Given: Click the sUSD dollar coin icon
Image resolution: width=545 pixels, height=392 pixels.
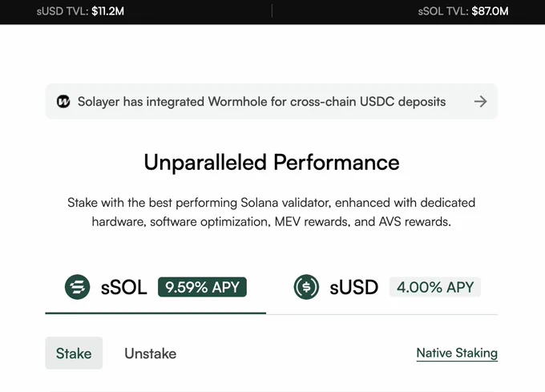Looking at the screenshot, I should 306,287.
